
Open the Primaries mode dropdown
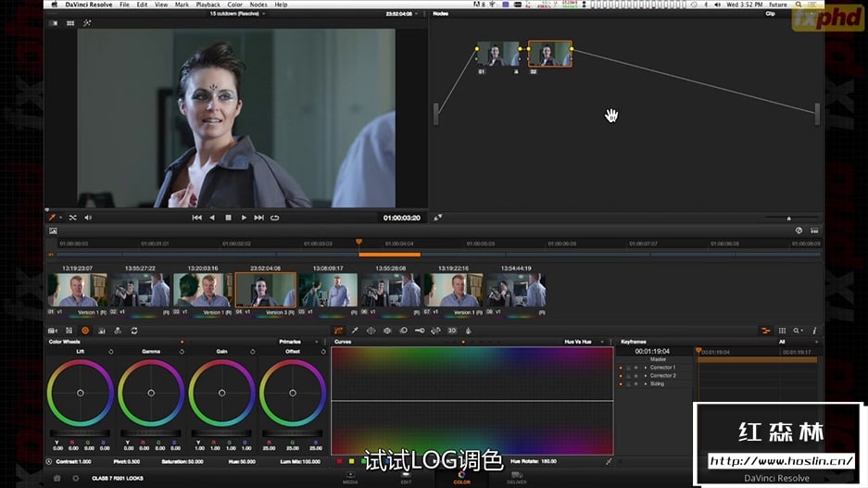click(x=298, y=342)
